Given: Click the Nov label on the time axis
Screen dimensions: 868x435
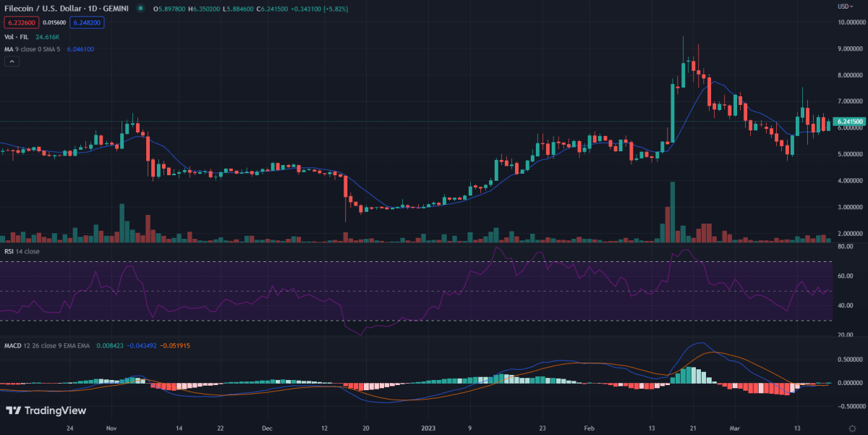Looking at the screenshot, I should [x=111, y=428].
